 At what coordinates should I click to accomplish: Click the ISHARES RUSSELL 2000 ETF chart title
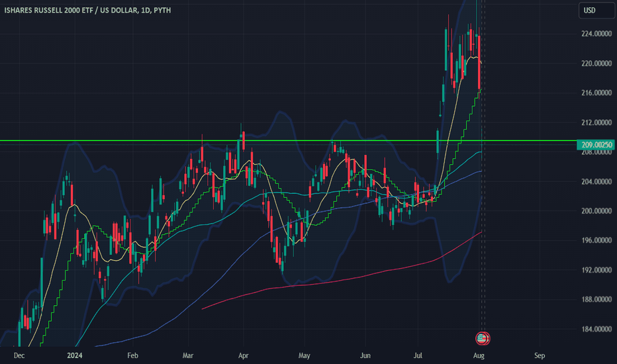click(88, 10)
